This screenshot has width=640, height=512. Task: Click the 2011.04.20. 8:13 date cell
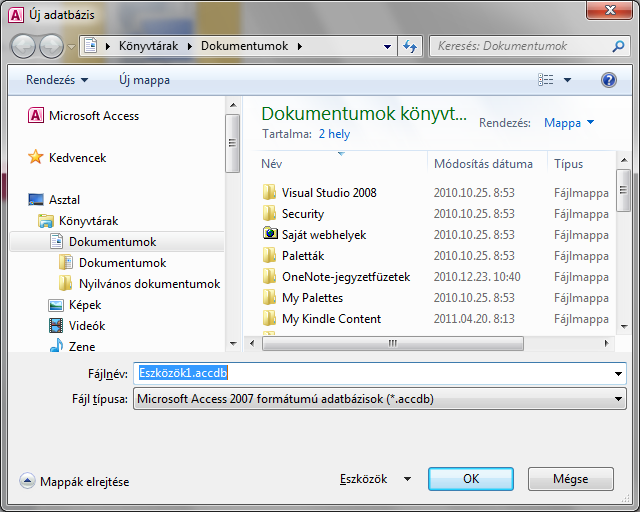tap(474, 319)
